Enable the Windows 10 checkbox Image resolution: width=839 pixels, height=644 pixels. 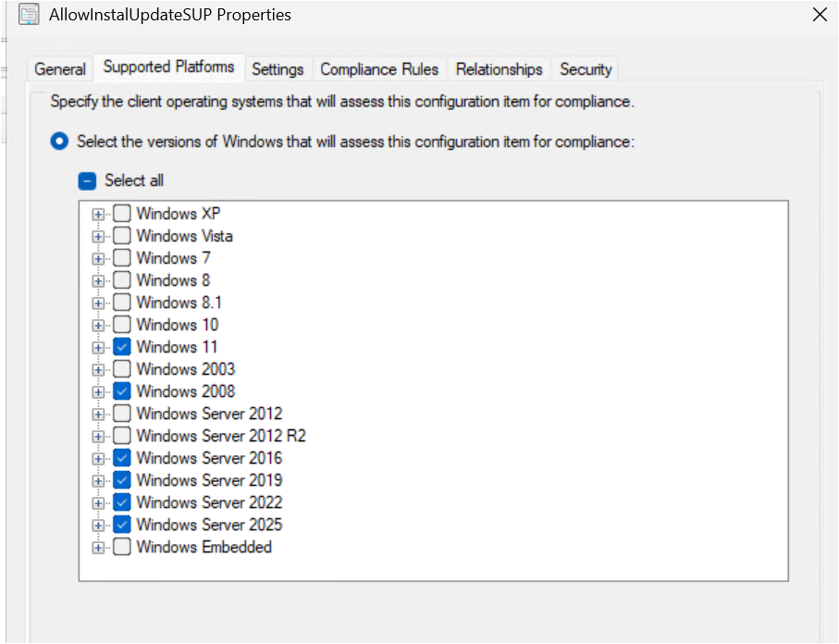(122, 325)
